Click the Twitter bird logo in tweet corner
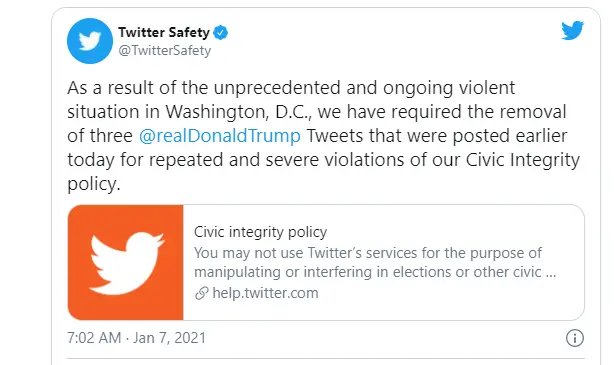This screenshot has width=614, height=365. [x=572, y=31]
